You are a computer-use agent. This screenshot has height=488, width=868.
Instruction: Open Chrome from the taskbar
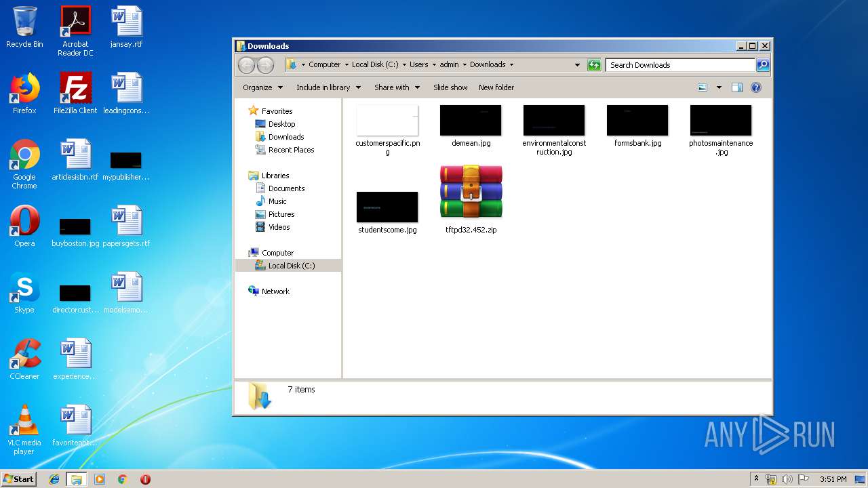[122, 479]
